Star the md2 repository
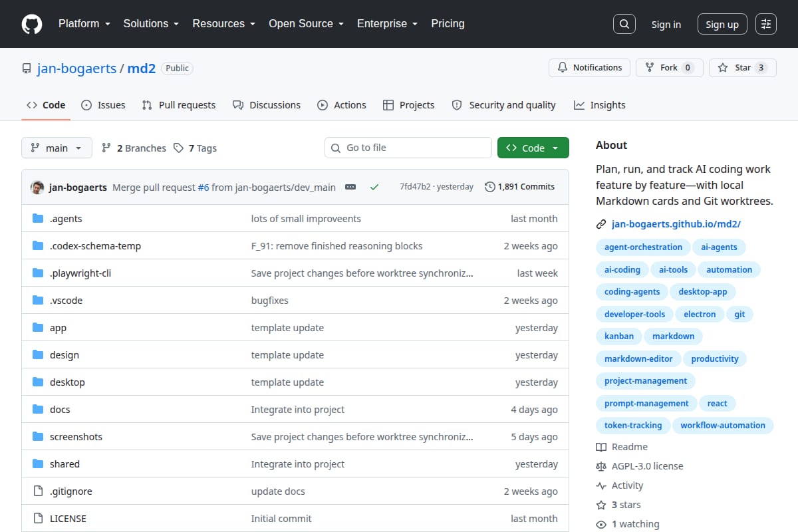798x532 pixels. click(743, 67)
